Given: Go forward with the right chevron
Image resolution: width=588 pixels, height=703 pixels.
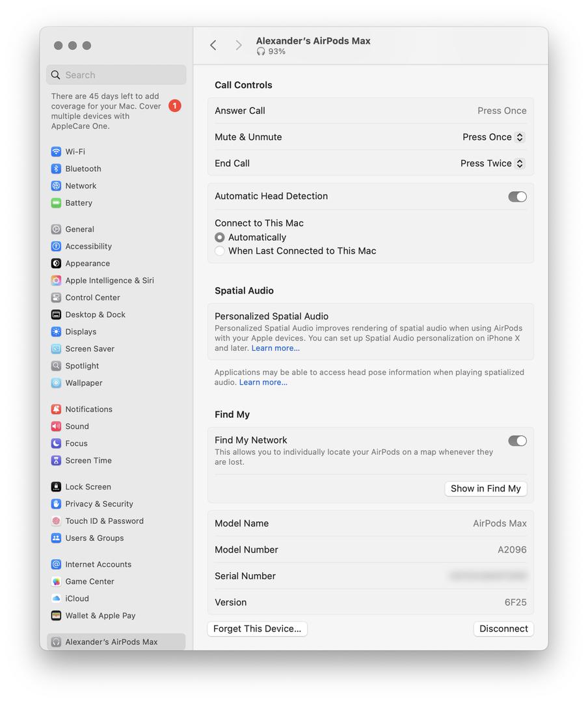Looking at the screenshot, I should point(239,45).
